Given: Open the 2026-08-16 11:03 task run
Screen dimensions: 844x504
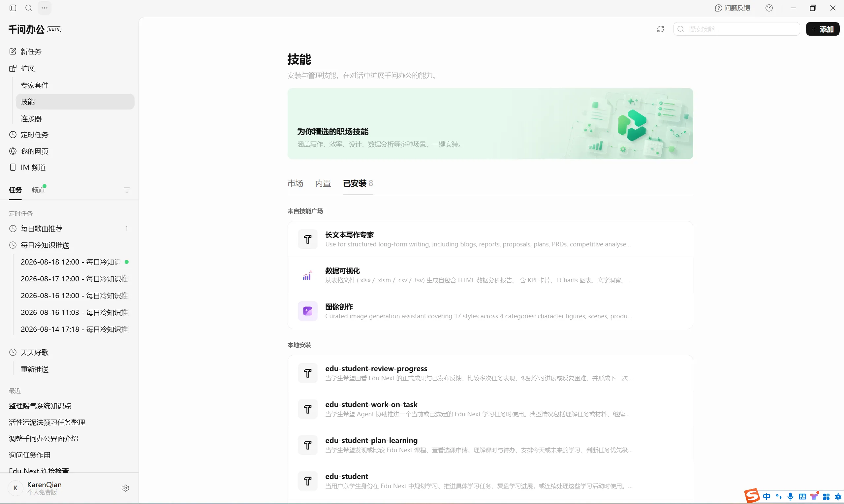Looking at the screenshot, I should coord(75,312).
